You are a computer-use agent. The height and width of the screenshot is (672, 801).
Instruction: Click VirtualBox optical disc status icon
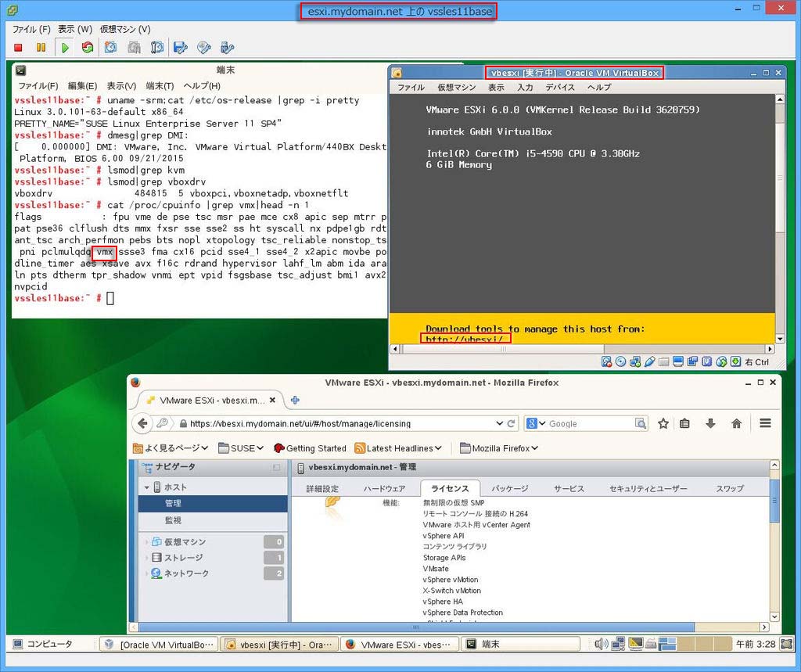click(620, 361)
